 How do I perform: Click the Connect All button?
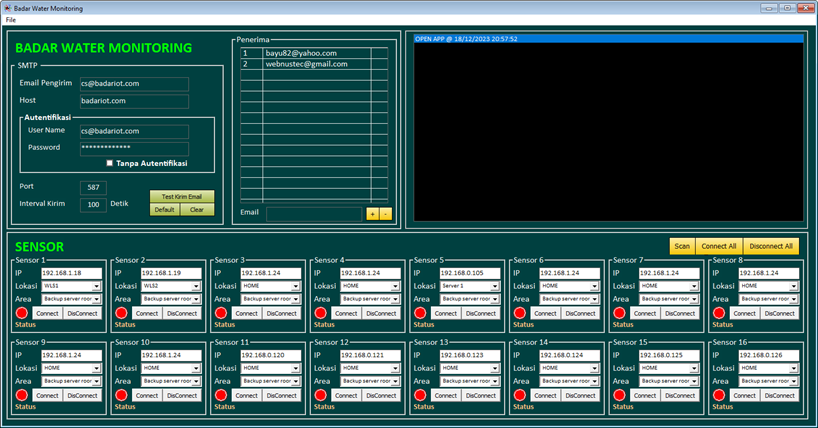tap(719, 246)
